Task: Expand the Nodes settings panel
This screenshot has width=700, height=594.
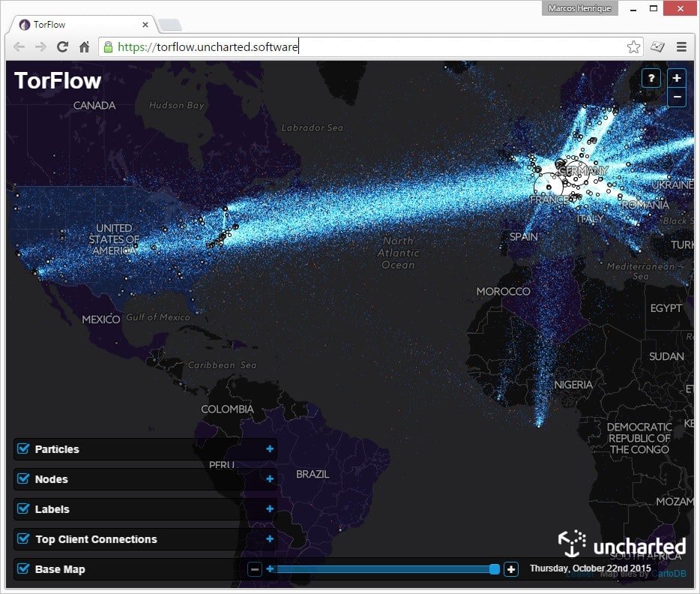Action: 270,478
